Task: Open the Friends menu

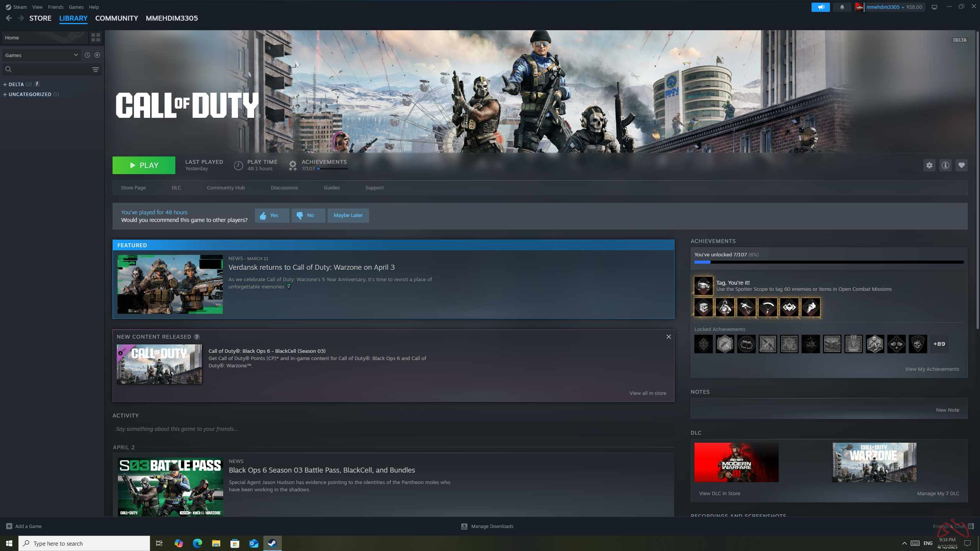Action: click(56, 7)
